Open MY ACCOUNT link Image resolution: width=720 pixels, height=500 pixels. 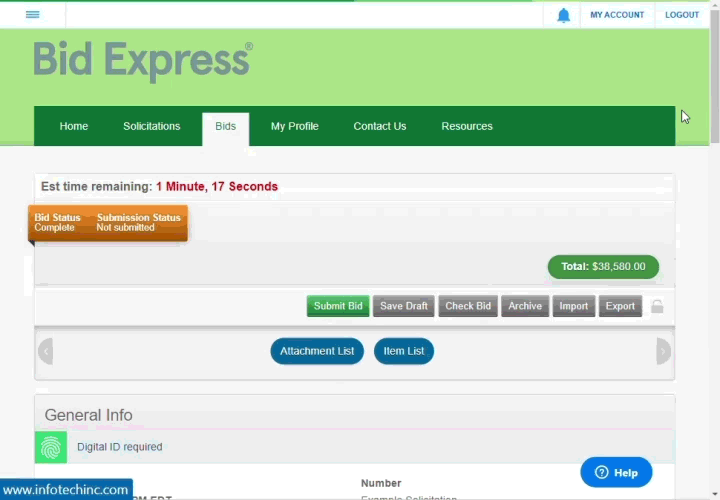(617, 15)
